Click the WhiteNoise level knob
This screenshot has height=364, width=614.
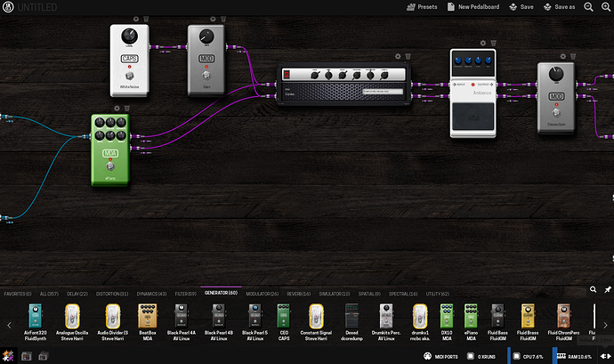(129, 36)
